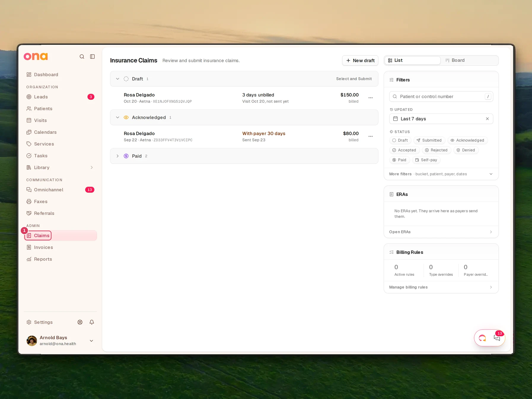Toggle the Submitted status filter chip
Screen dimensions: 532x399
429,141
